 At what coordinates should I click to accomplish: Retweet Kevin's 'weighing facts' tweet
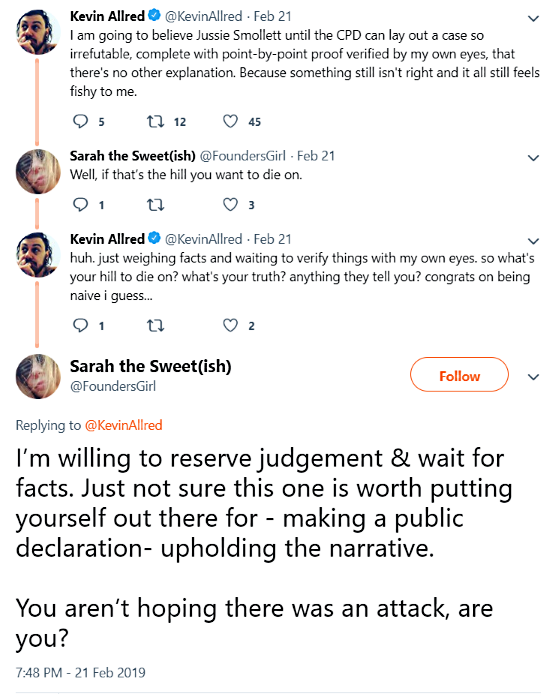[x=155, y=326]
